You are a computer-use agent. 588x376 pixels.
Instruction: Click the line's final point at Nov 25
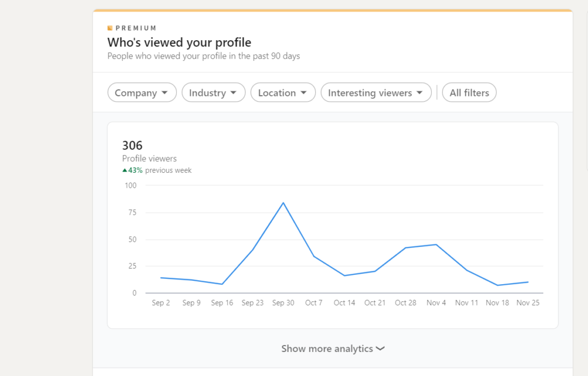click(x=528, y=282)
